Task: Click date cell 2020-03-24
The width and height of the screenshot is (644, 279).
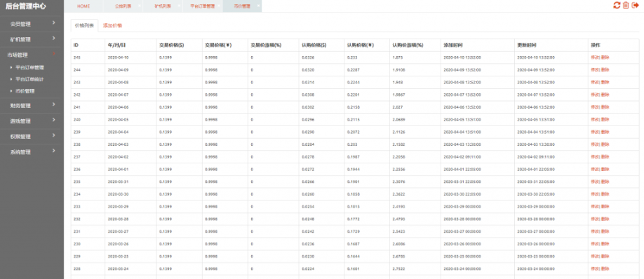Action: click(x=118, y=268)
